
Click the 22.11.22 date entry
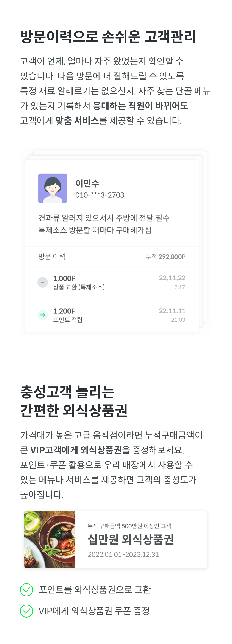coord(172,278)
